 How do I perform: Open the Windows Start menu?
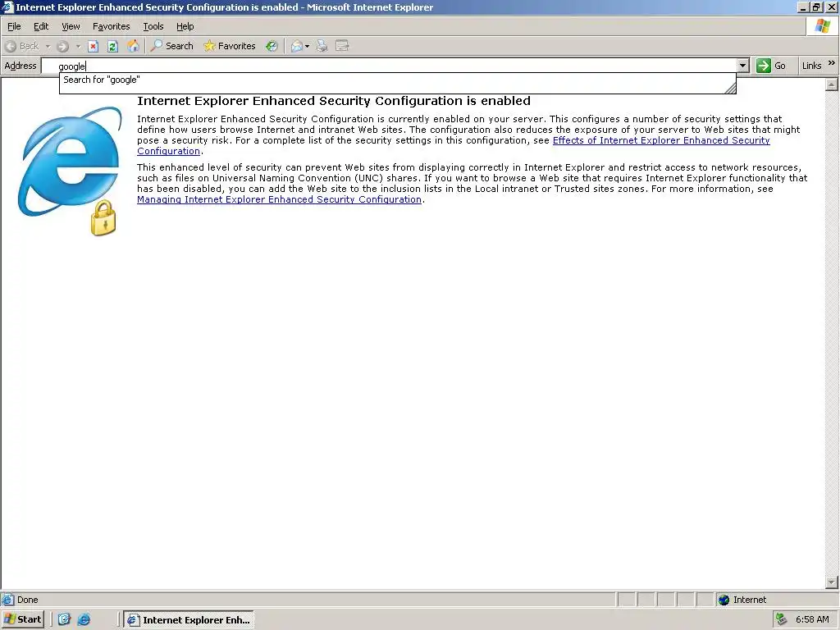pos(22,619)
